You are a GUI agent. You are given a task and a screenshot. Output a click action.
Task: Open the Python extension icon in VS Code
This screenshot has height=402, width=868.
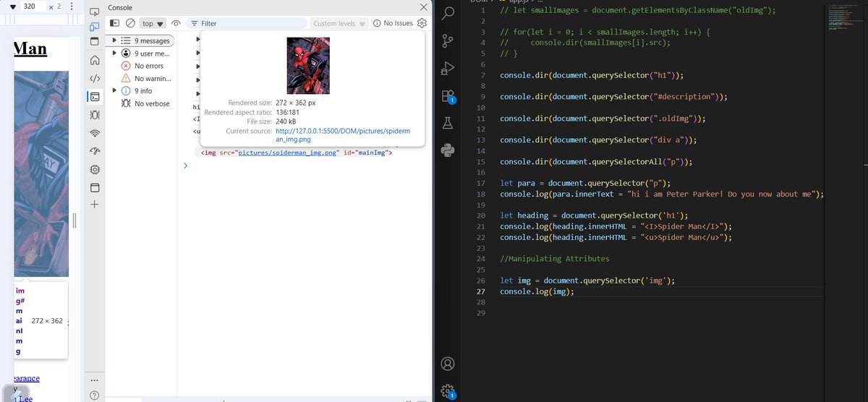click(448, 150)
